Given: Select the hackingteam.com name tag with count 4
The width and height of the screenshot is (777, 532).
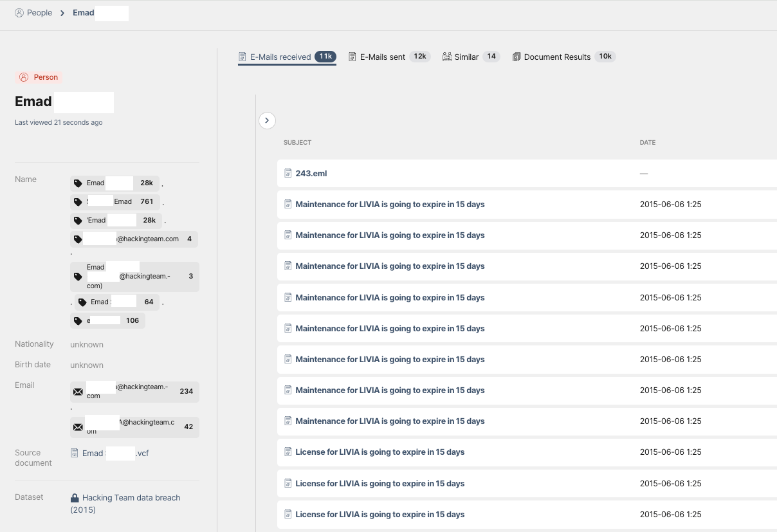Looking at the screenshot, I should click(x=134, y=239).
